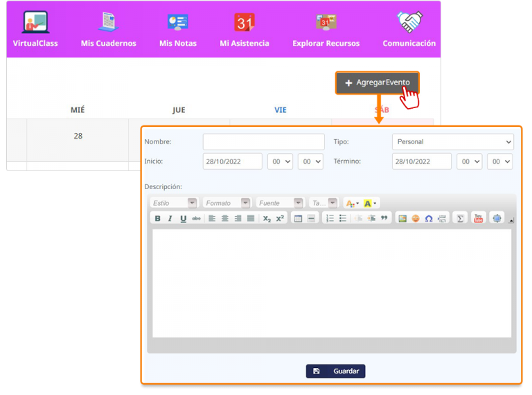Screen dimensions: 532x395
Task: Open the Mis Notas section
Action: pos(178,30)
